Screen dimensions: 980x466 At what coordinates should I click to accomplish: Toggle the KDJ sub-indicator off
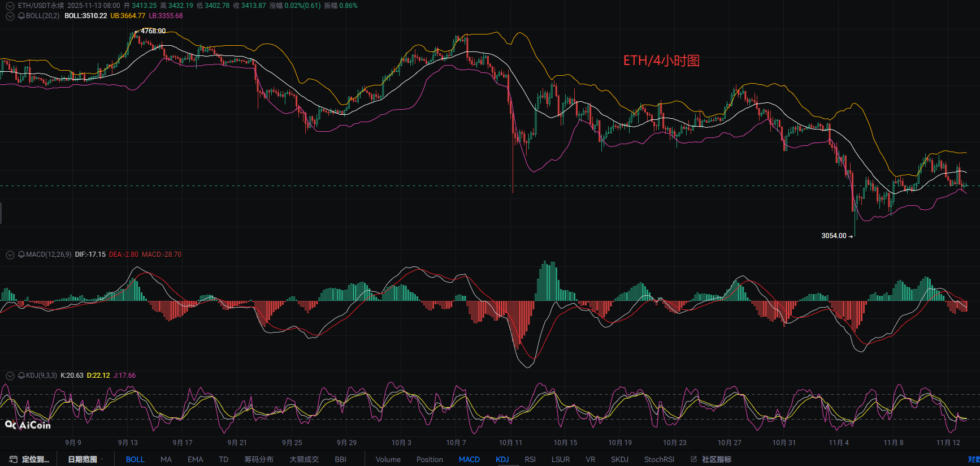click(502, 459)
